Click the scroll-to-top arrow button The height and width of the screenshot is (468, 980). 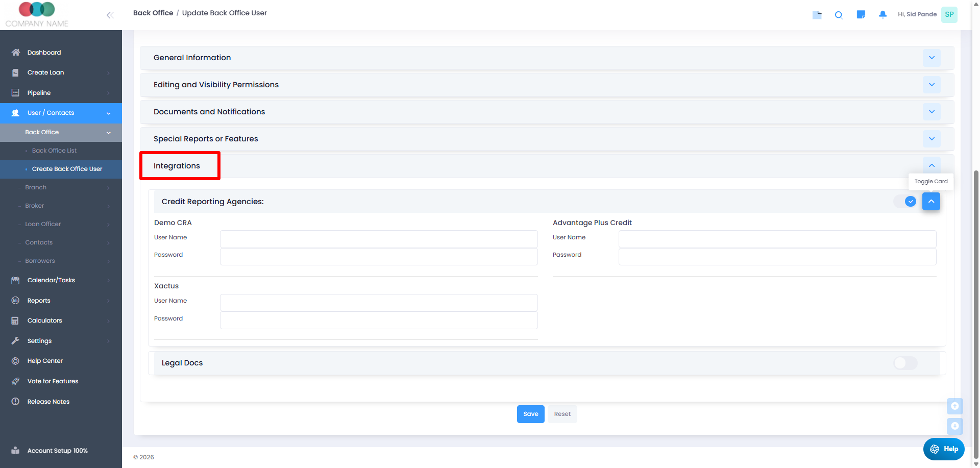(x=954, y=406)
